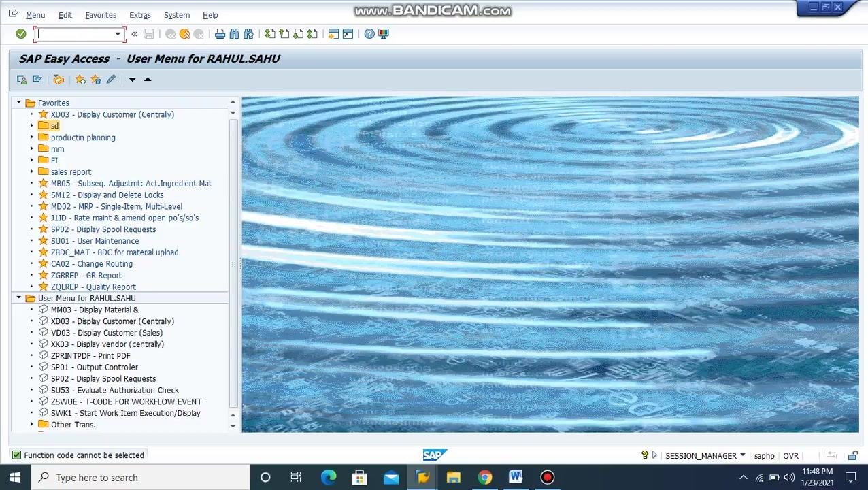
Task: Click the Create New Session icon
Action: [333, 34]
